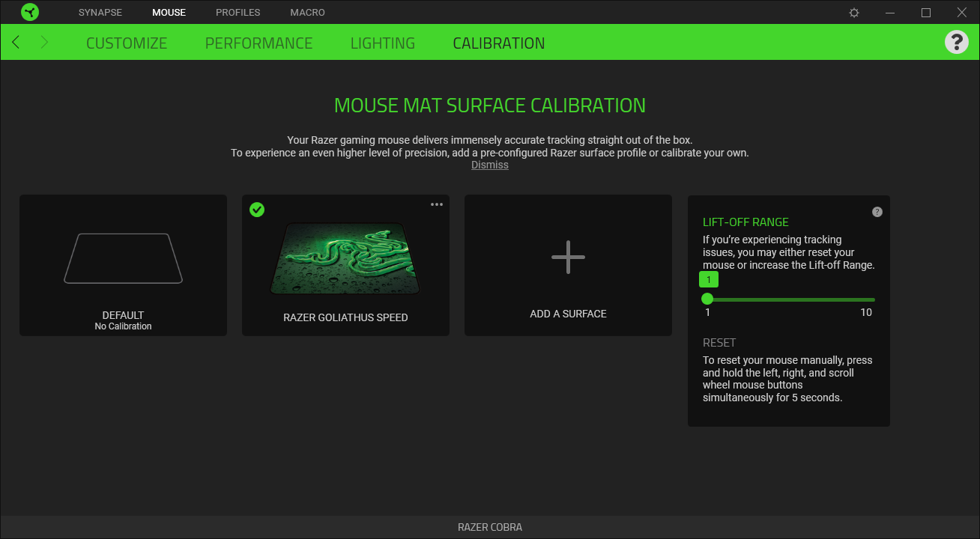Click the Lift-off Range heading

(745, 222)
